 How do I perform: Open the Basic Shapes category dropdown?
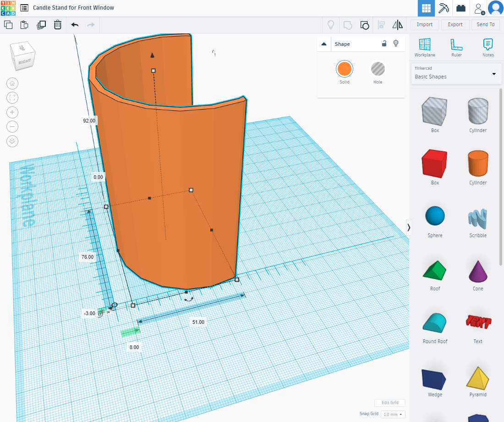(456, 74)
